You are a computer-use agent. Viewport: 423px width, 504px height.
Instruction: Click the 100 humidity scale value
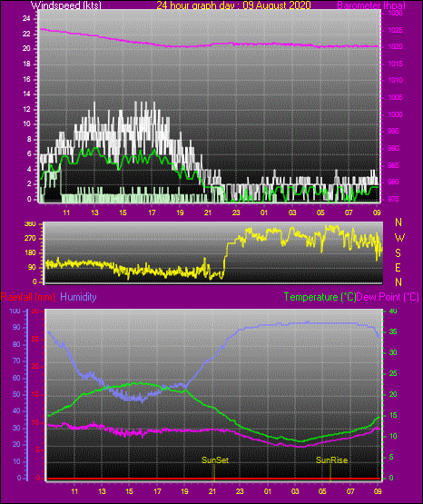coord(15,311)
